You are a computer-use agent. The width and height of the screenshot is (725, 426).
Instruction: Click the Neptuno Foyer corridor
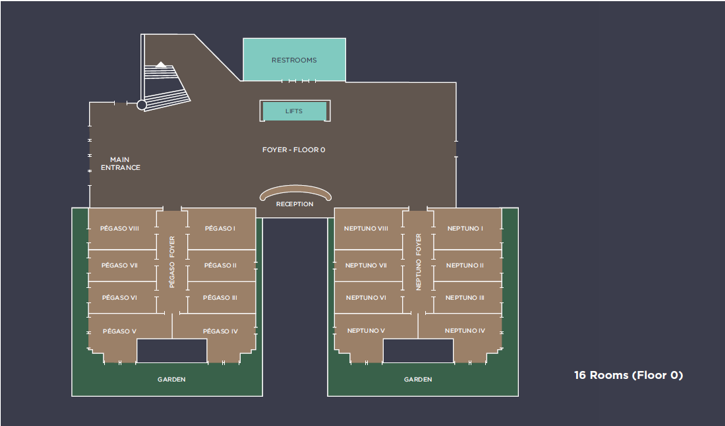418,262
